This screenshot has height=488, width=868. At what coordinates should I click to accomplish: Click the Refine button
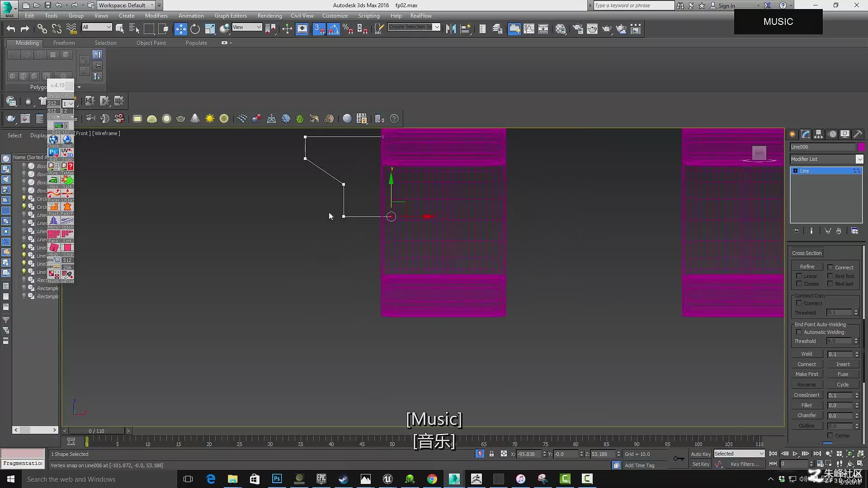[807, 267]
